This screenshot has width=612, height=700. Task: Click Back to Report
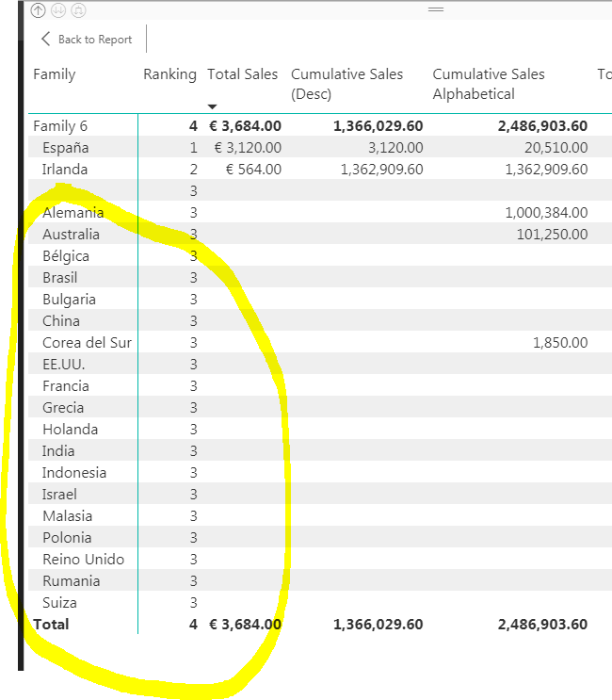[x=87, y=40]
